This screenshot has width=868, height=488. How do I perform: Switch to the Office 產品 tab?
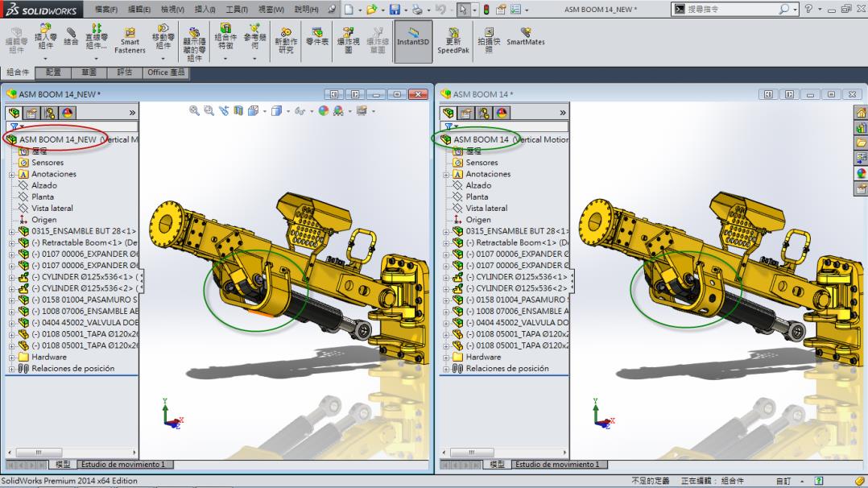coord(166,72)
